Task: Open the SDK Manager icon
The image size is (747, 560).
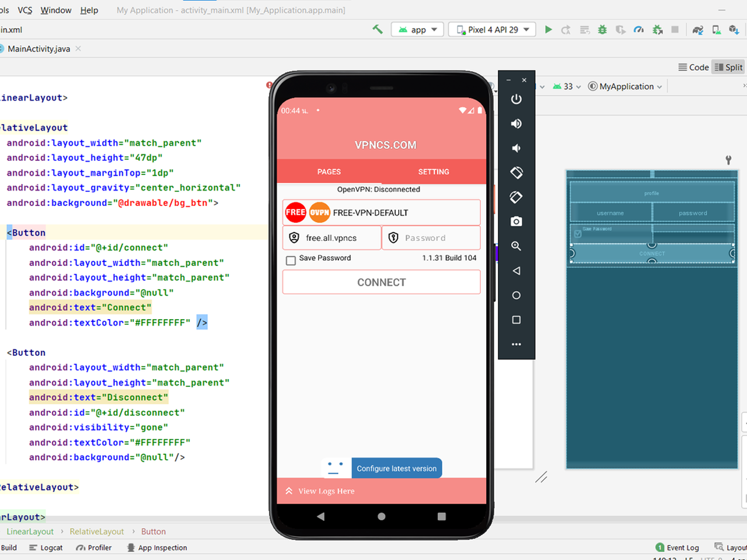Action: click(734, 30)
